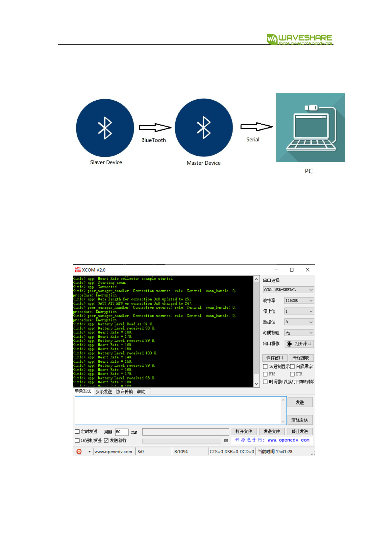The image size is (392, 554).
Task: Enable the 16进制发送 checkbox
Action: coord(77,441)
